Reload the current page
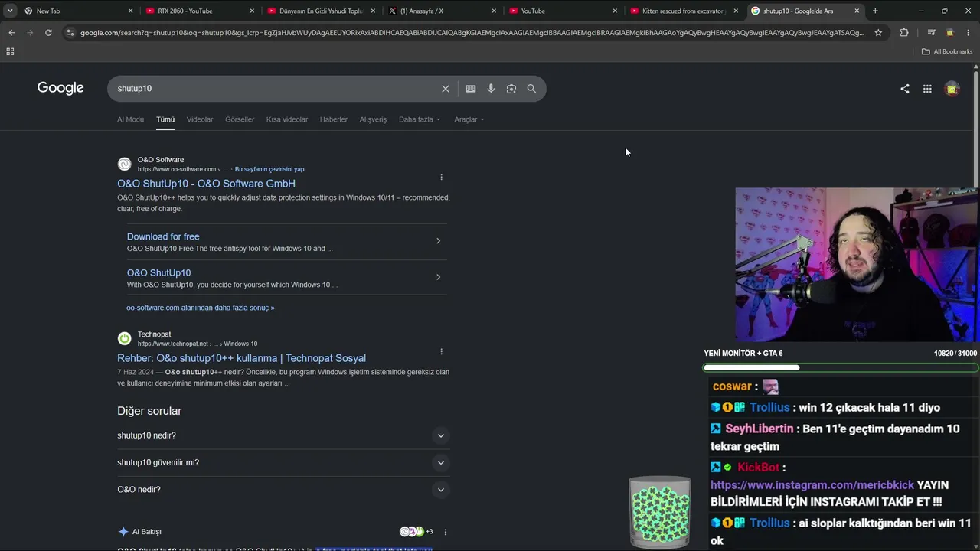 pos(48,32)
